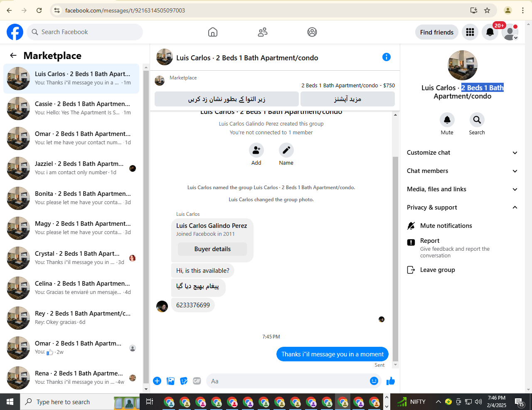Search in conversation using magnifier icon
Screen dimensions: 532x410
[477, 120]
